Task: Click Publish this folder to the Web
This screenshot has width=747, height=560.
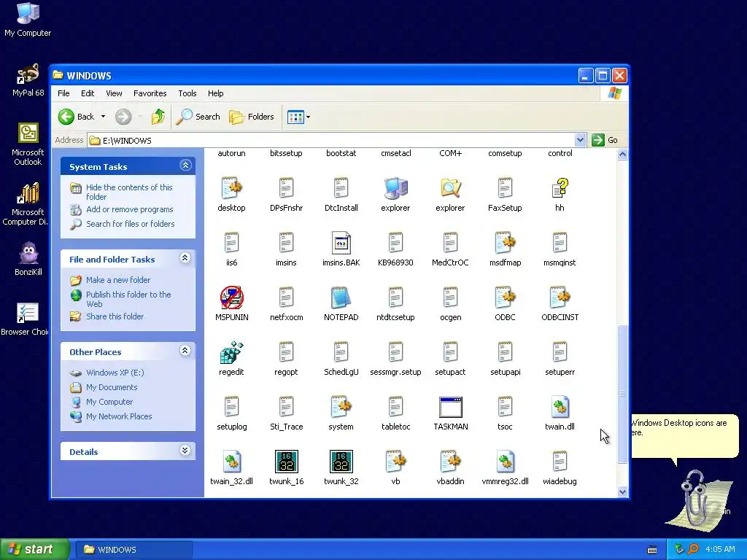Action: (128, 299)
